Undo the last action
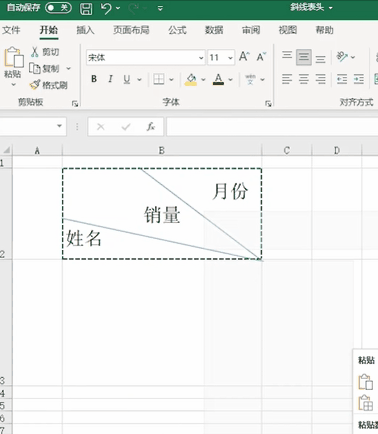The height and width of the screenshot is (434, 378). (106, 8)
